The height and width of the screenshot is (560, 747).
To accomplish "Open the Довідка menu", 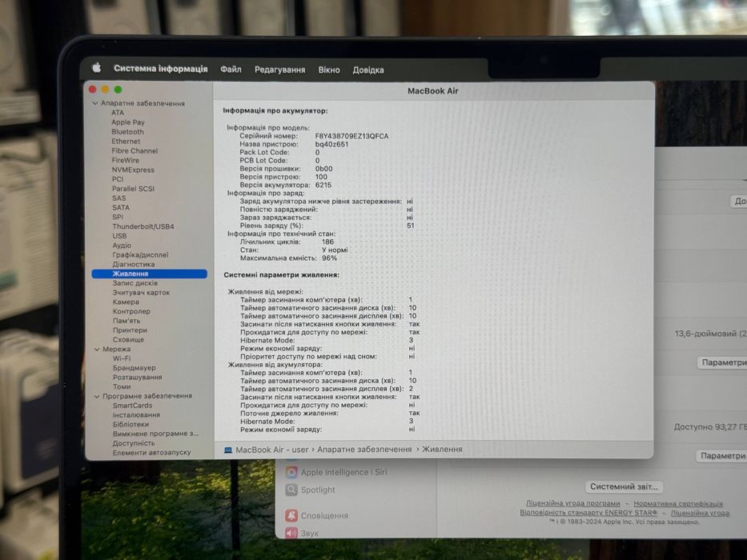I will [x=367, y=70].
